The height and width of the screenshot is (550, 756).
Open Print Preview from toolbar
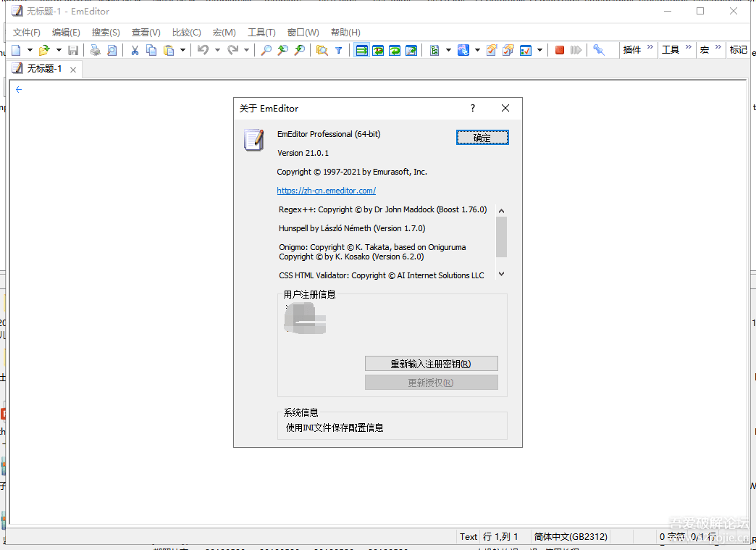click(x=112, y=50)
